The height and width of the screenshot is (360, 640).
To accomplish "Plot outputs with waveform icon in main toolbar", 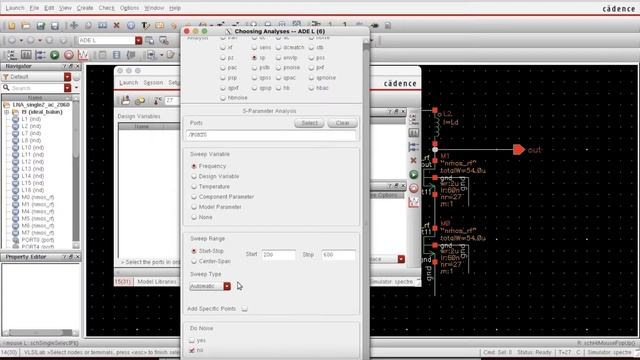I will pos(83,55).
